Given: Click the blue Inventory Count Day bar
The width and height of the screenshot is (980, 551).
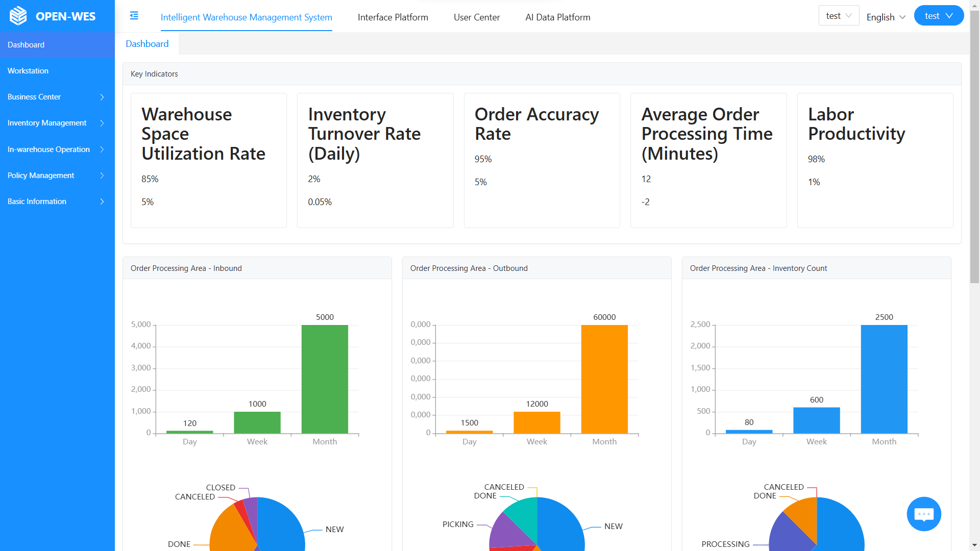Looking at the screenshot, I should click(x=749, y=432).
